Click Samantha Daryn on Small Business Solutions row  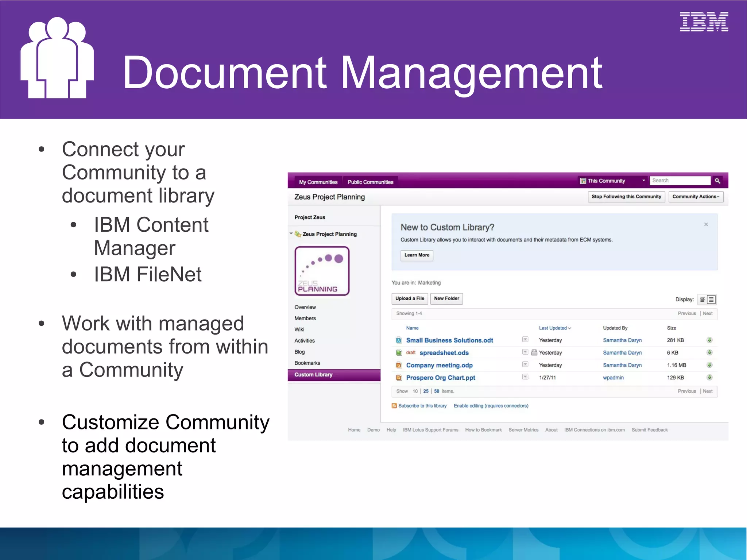[x=622, y=340]
